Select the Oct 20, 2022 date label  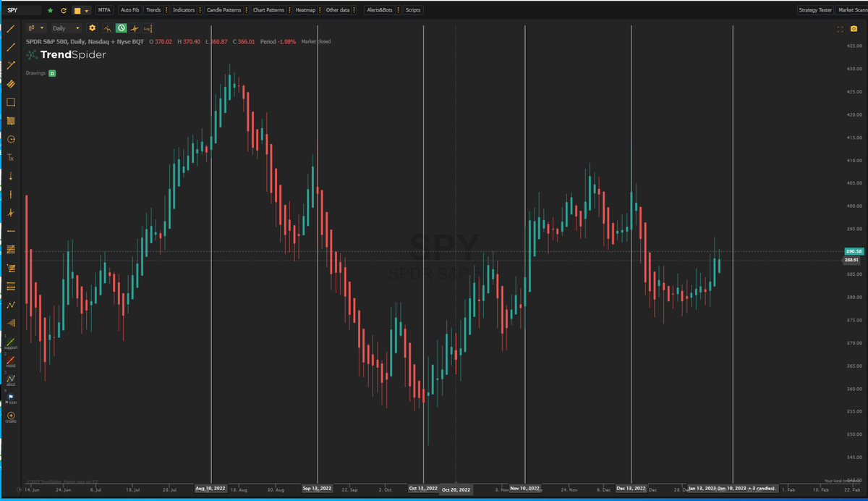click(456, 490)
